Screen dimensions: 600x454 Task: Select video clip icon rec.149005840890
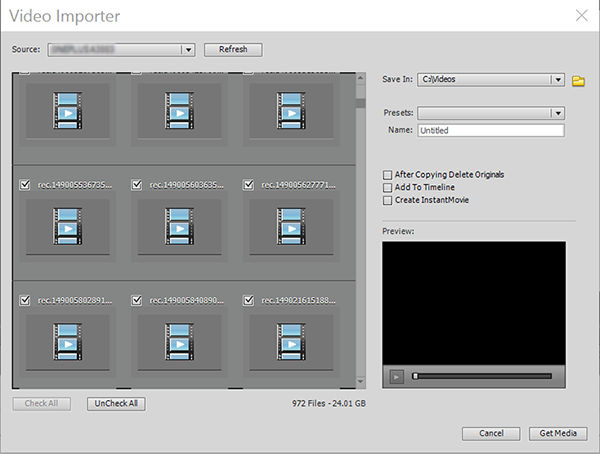pyautogui.click(x=179, y=342)
